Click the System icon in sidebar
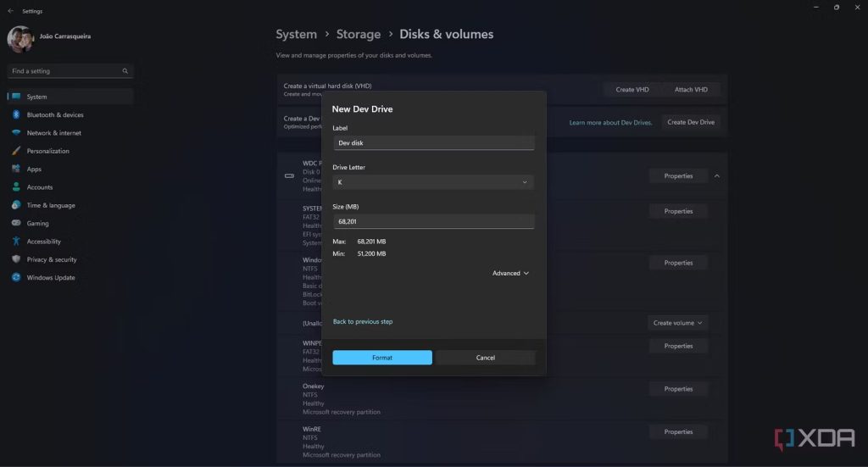Screen dimensions: 868x467 (17, 97)
